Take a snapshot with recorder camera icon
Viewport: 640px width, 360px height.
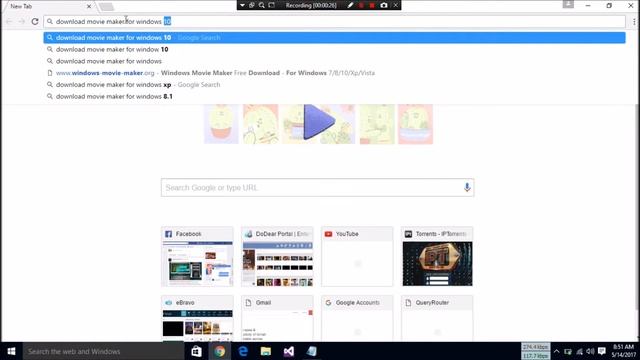[x=384, y=5]
